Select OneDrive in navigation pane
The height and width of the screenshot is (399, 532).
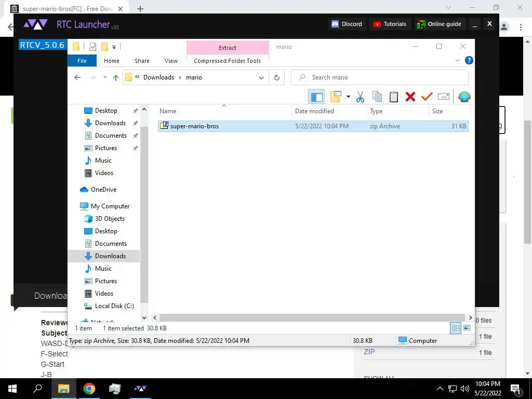tap(103, 190)
